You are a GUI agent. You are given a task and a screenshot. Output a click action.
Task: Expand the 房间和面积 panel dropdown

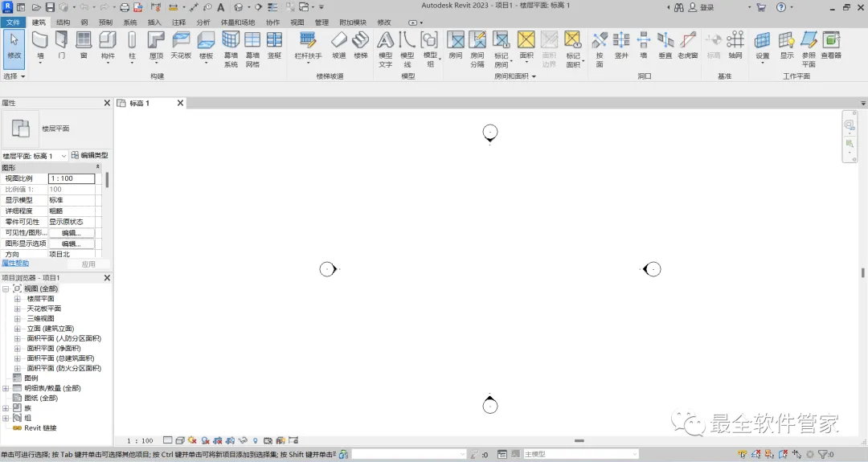pyautogui.click(x=515, y=76)
